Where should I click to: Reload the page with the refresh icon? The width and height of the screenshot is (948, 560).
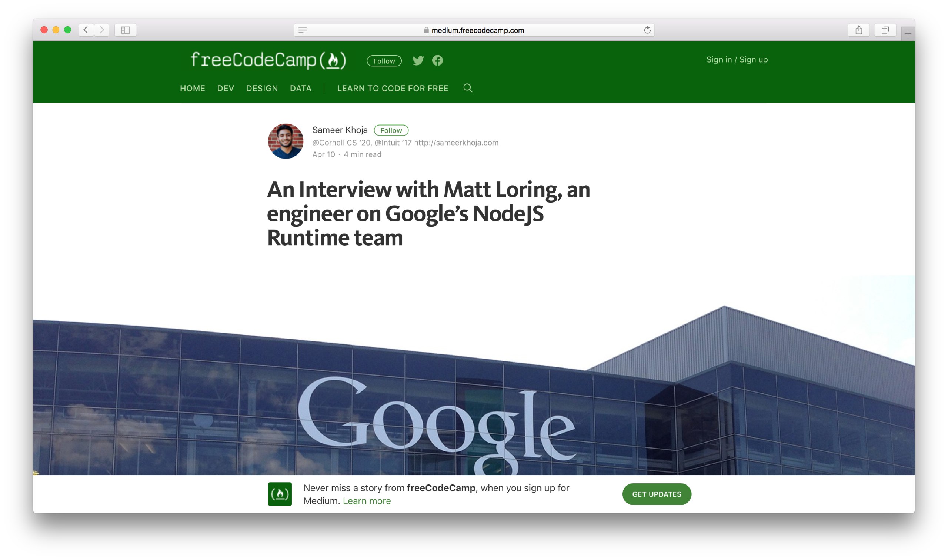[647, 30]
